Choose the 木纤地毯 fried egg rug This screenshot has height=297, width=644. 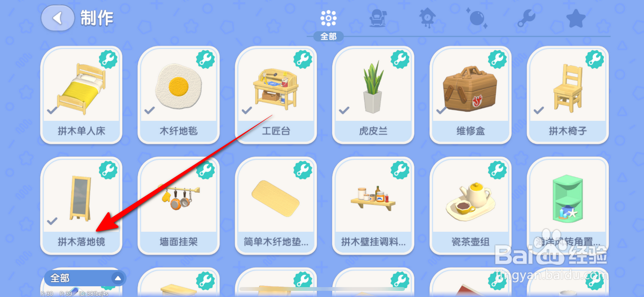click(179, 95)
